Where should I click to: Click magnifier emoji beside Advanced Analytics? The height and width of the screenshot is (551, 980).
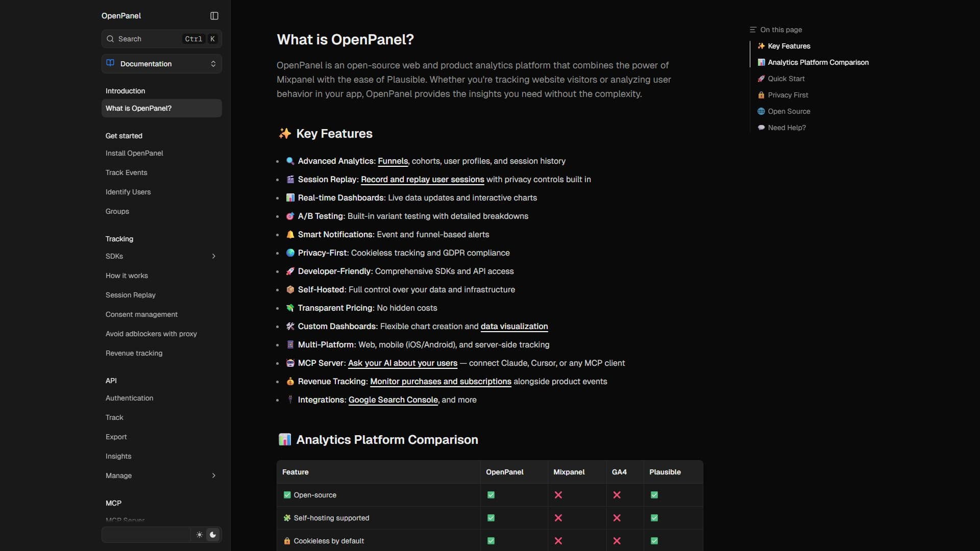290,161
